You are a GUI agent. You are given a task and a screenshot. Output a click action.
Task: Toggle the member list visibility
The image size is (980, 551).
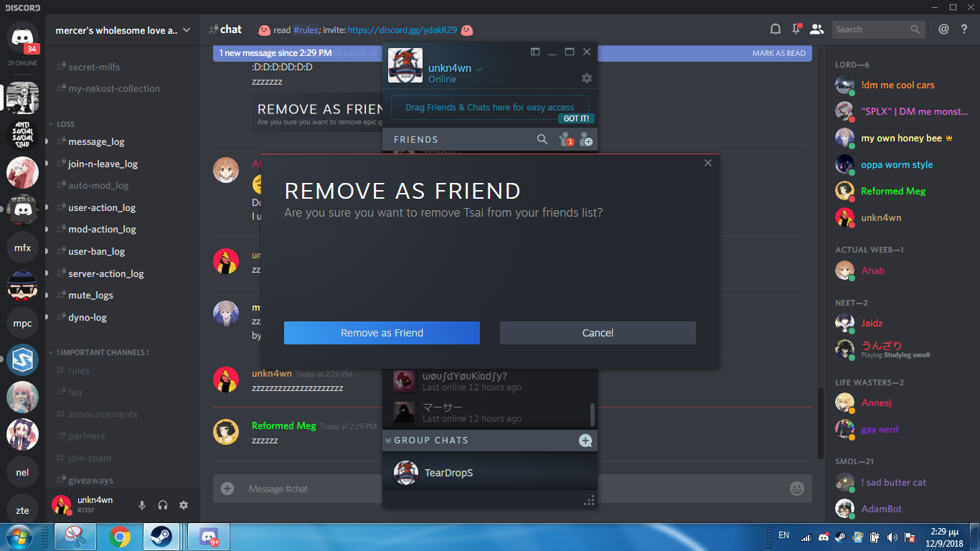click(816, 29)
